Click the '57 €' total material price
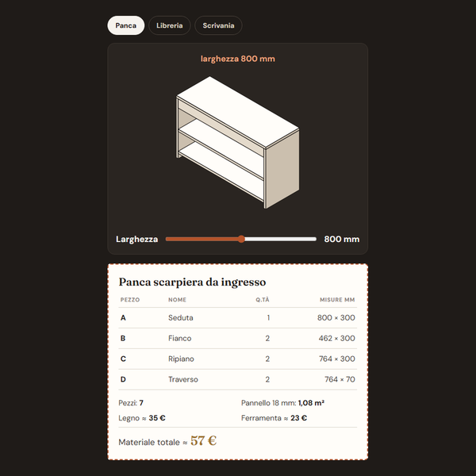The image size is (476, 476). 203,441
